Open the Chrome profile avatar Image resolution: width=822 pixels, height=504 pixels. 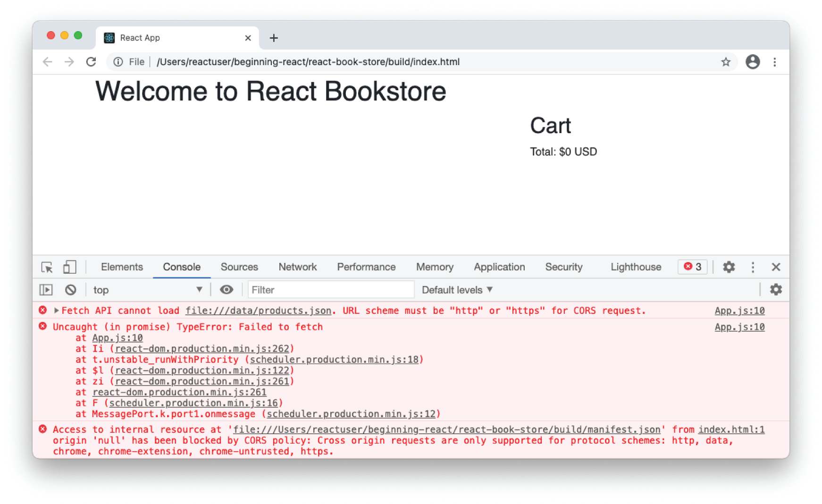tap(753, 62)
